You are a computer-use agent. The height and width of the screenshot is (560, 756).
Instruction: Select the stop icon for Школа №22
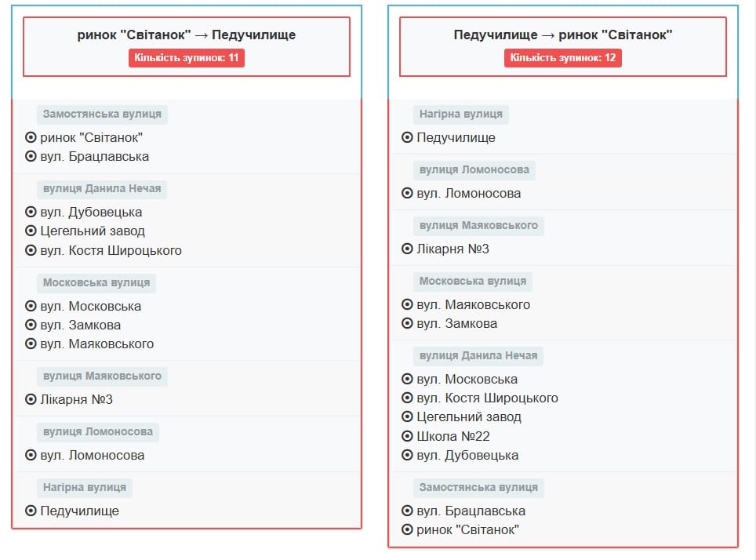[x=409, y=436]
